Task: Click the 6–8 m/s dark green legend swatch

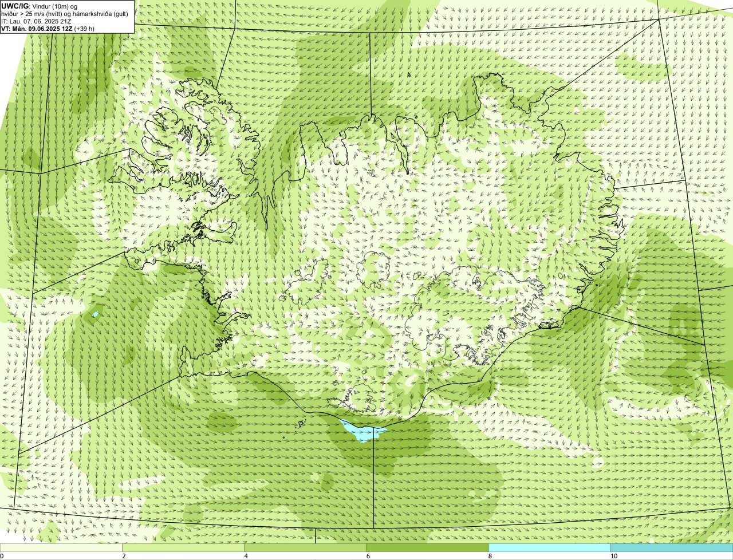Action: coord(427,547)
